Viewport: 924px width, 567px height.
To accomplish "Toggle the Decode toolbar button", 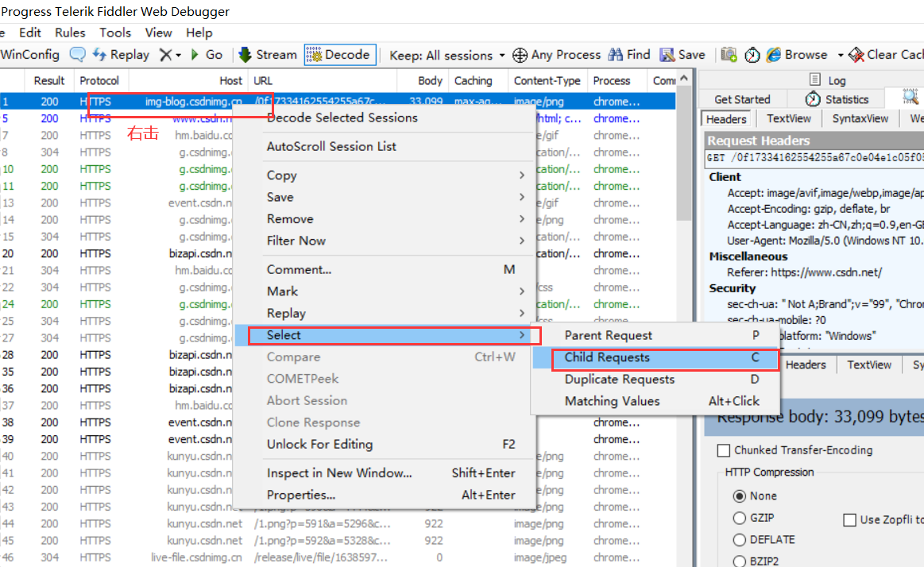I will pyautogui.click(x=340, y=55).
